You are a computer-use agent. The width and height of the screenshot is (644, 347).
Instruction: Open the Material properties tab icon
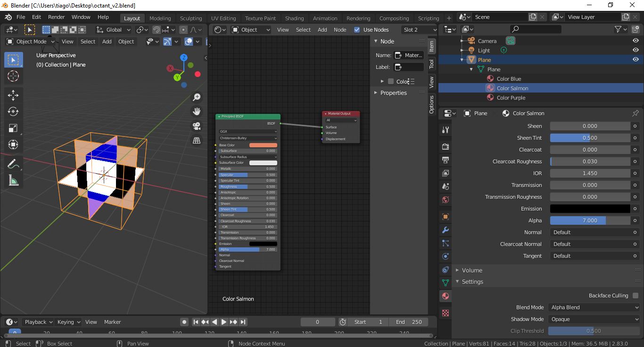445,296
